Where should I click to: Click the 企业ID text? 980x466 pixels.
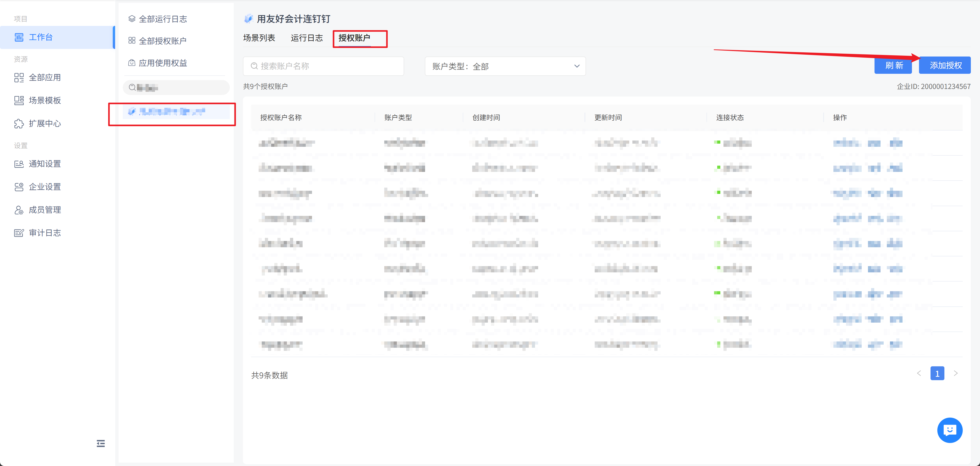coord(934,87)
